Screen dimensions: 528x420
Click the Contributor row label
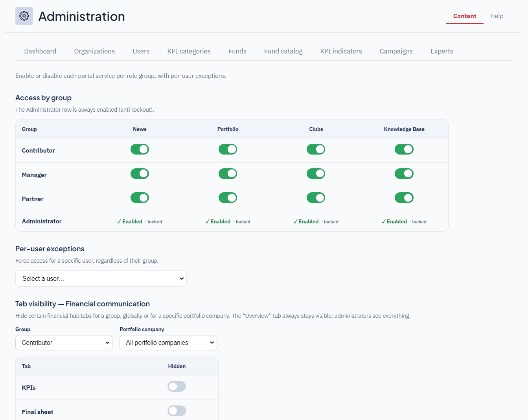[x=39, y=151]
